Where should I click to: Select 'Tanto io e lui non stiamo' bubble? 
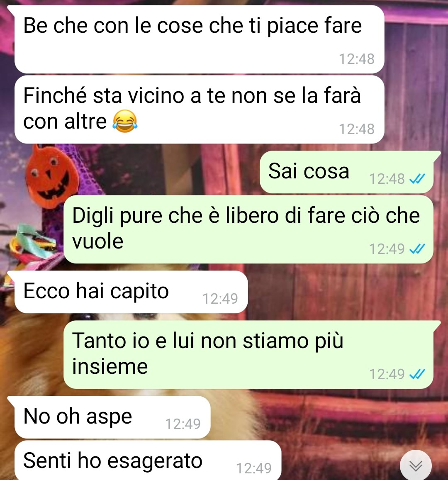click(x=248, y=354)
